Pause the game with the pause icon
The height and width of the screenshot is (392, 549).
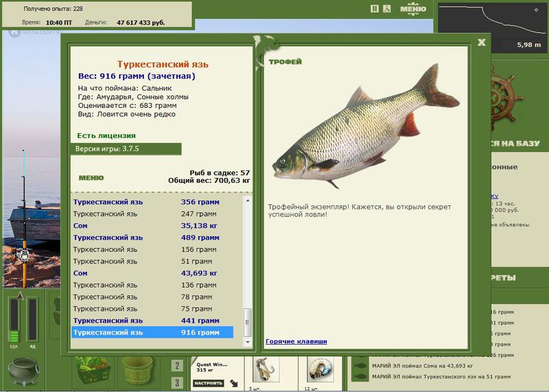pyautogui.click(x=374, y=9)
